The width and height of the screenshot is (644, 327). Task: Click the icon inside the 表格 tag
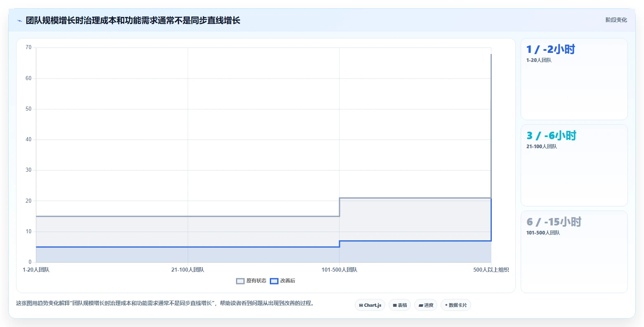395,306
